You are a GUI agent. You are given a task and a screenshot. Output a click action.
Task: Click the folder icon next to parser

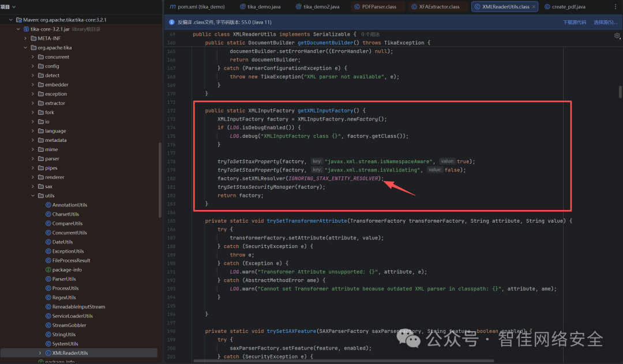pyautogui.click(x=41, y=159)
